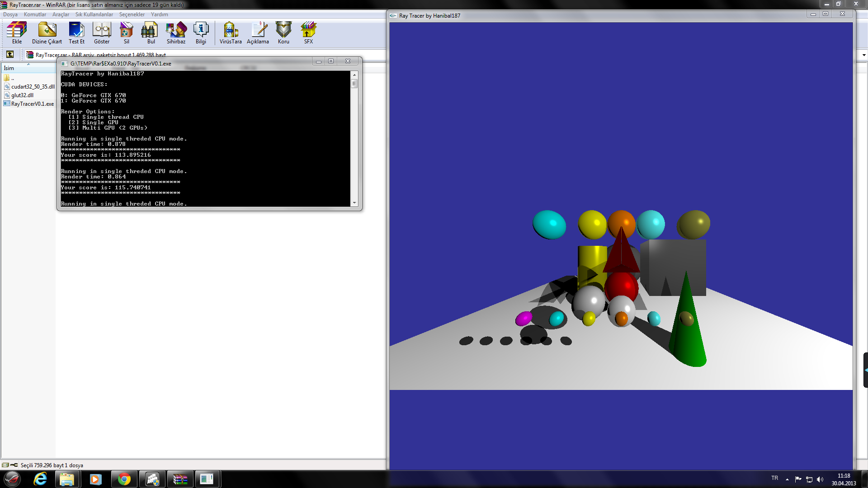Open the Dosya menu

click(10, 14)
